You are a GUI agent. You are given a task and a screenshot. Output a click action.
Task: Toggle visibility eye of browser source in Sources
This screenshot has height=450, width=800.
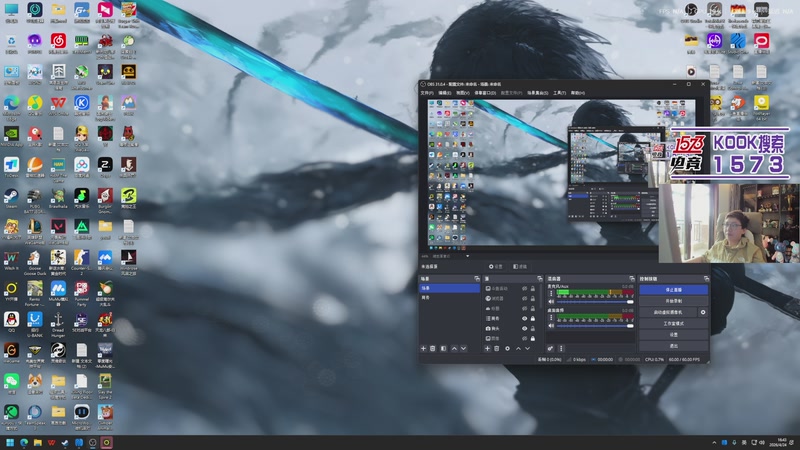pyautogui.click(x=524, y=298)
